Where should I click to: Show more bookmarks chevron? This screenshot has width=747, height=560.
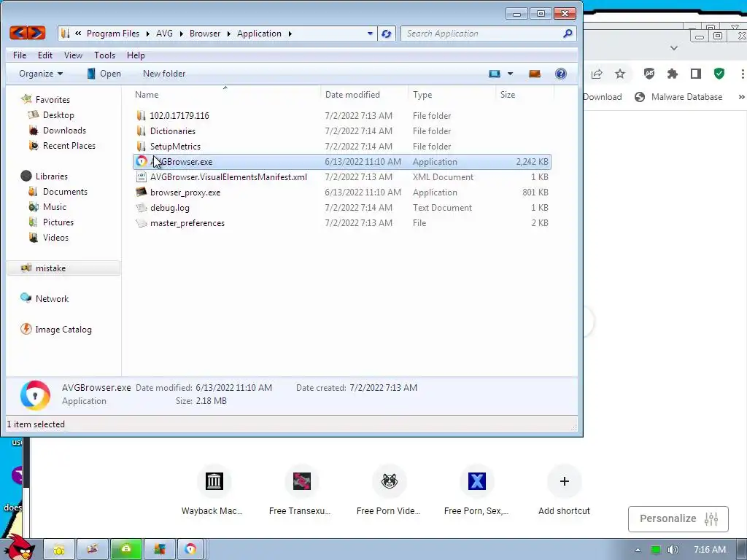click(x=741, y=97)
